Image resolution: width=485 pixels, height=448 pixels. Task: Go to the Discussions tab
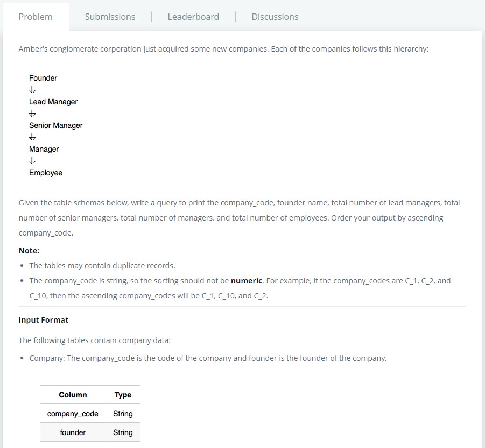click(x=275, y=17)
